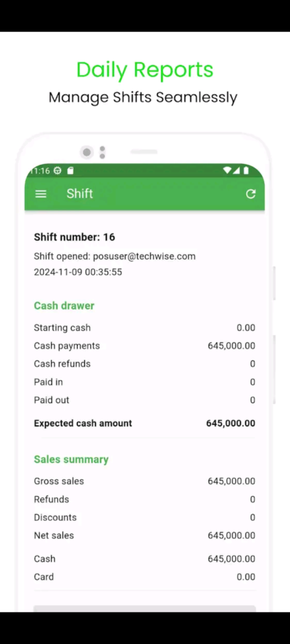This screenshot has width=290, height=644.
Task: Tap the settings gear status bar icon
Action: [x=57, y=171]
